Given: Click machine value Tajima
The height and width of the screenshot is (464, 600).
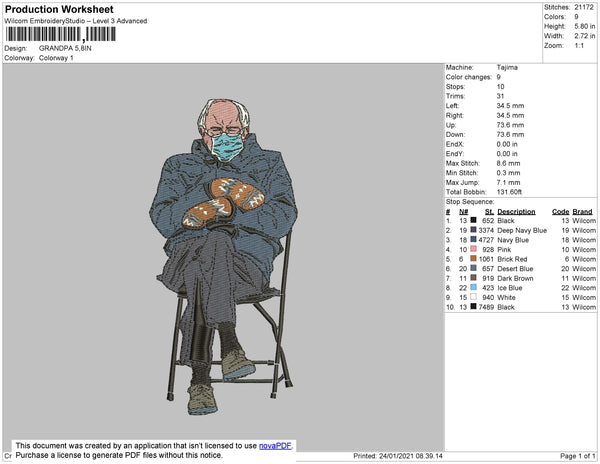Looking at the screenshot, I should pos(507,67).
